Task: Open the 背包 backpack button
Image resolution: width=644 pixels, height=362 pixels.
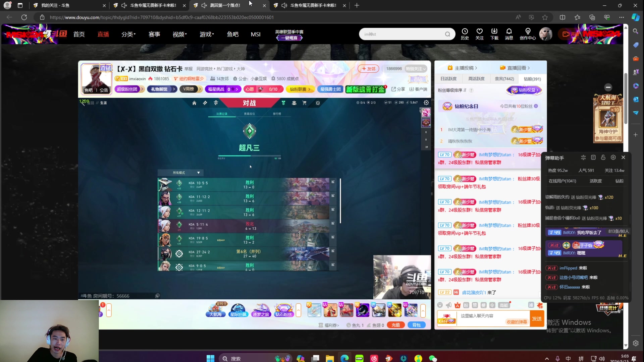Action: (x=416, y=325)
